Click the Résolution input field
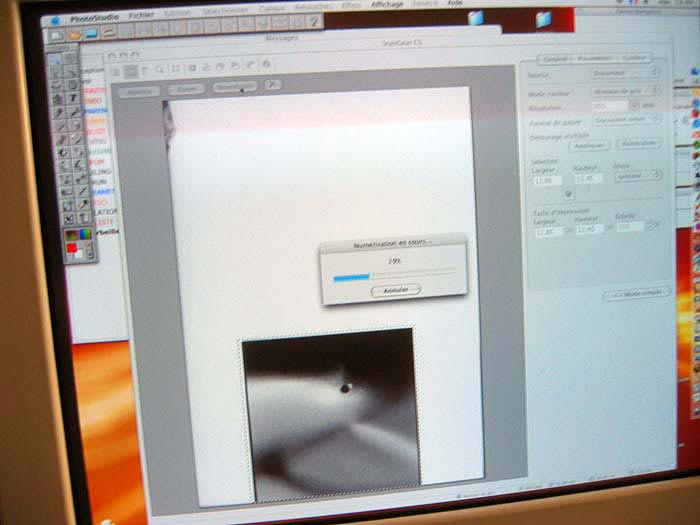Screen dimensions: 700x525 [610, 106]
